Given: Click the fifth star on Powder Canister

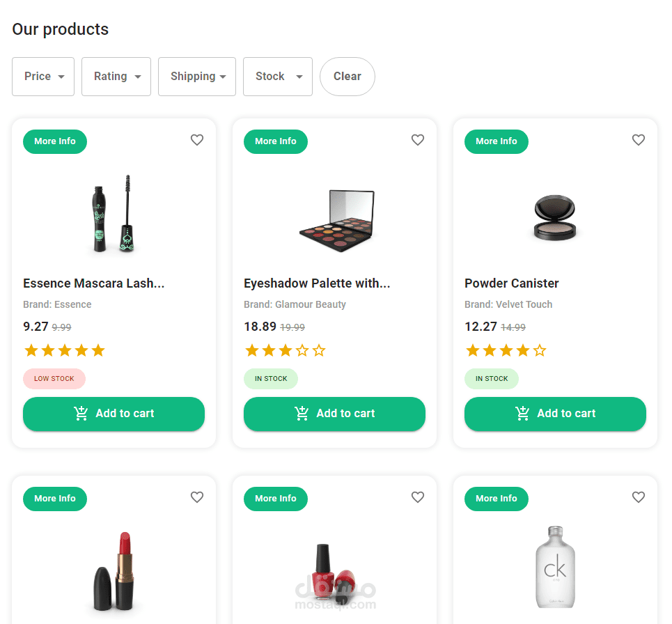Looking at the screenshot, I should [540, 350].
